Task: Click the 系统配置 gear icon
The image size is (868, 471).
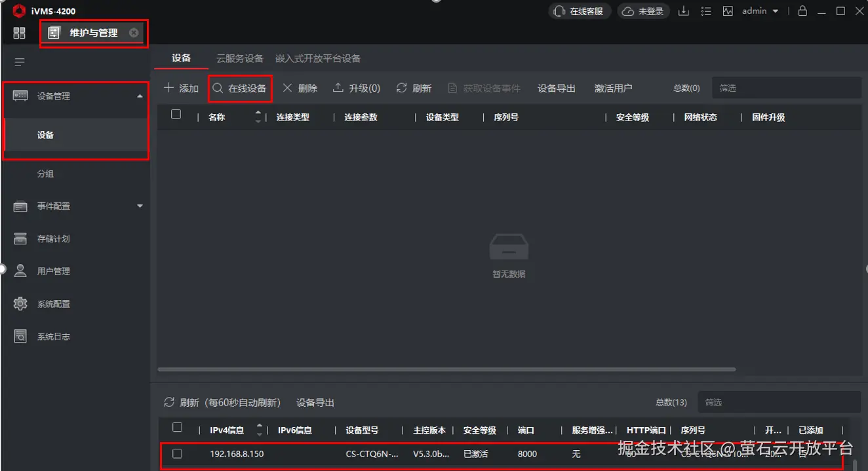Action: tap(20, 304)
